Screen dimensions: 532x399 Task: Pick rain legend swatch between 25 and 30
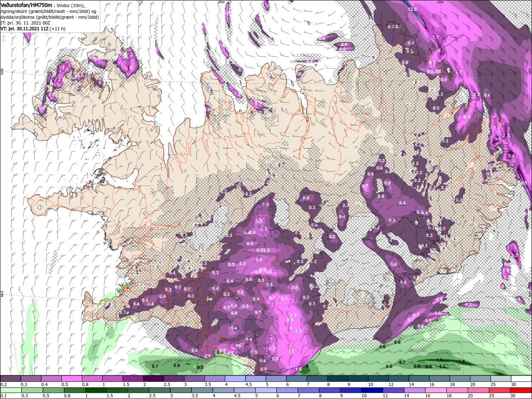click(500, 391)
